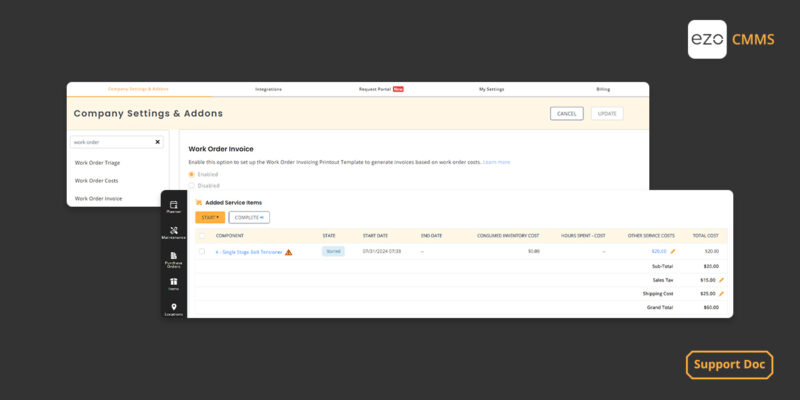Edit Shipping Cost with pencil icon
800x400 pixels.
tap(721, 294)
